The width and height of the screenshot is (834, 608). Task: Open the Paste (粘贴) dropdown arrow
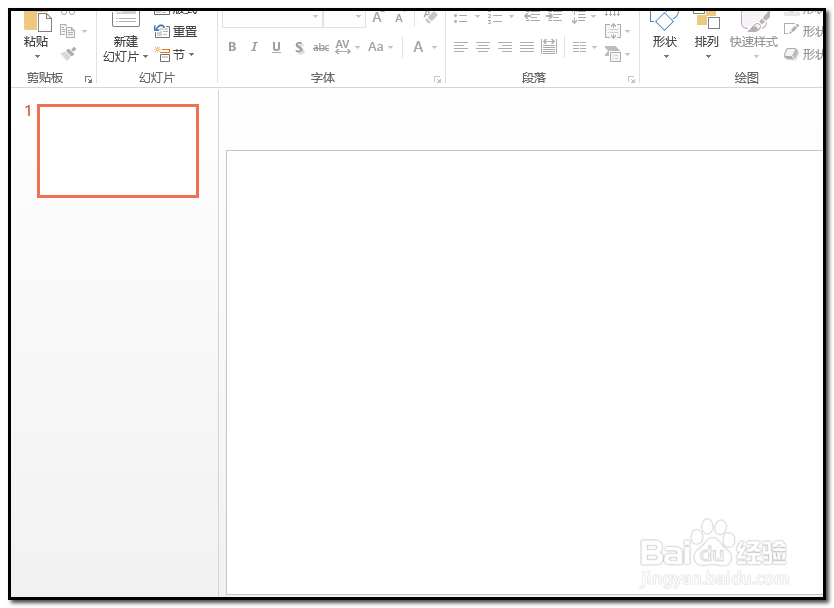point(37,56)
